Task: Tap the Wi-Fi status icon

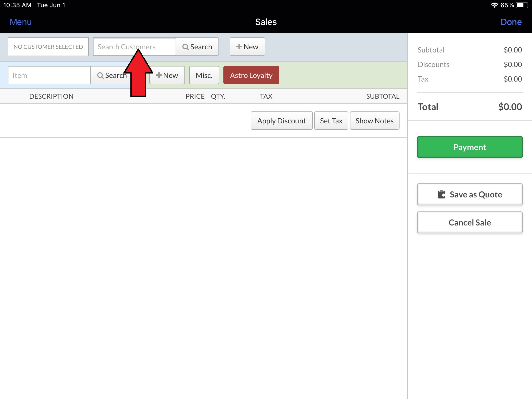Action: (x=494, y=5)
